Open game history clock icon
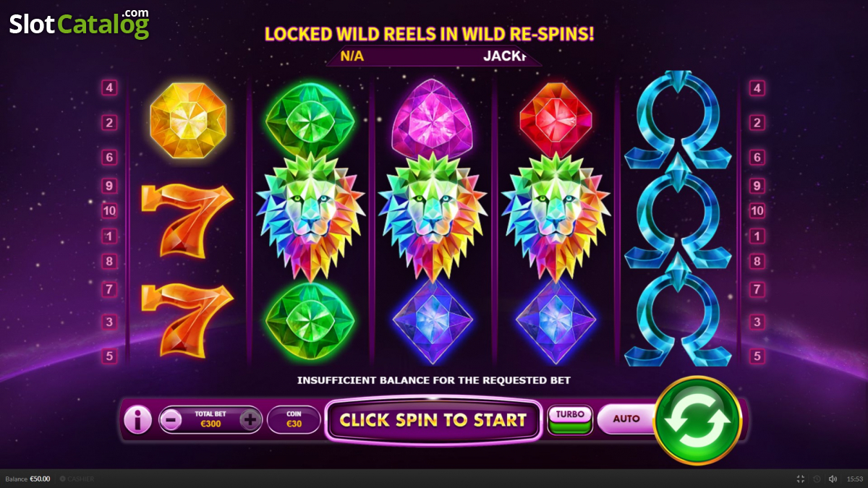The width and height of the screenshot is (868, 488). [x=817, y=479]
